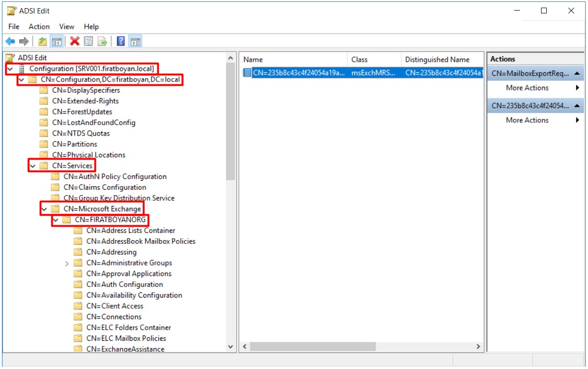
Task: Click the Up One Level folder icon
Action: 43,42
